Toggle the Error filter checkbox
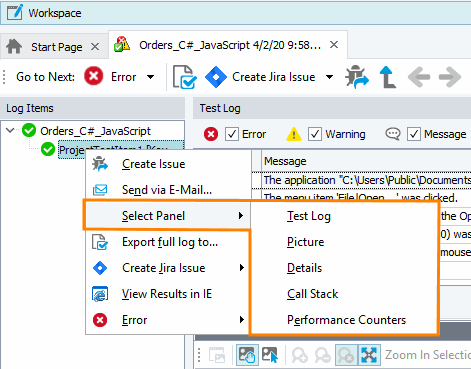 tap(232, 134)
